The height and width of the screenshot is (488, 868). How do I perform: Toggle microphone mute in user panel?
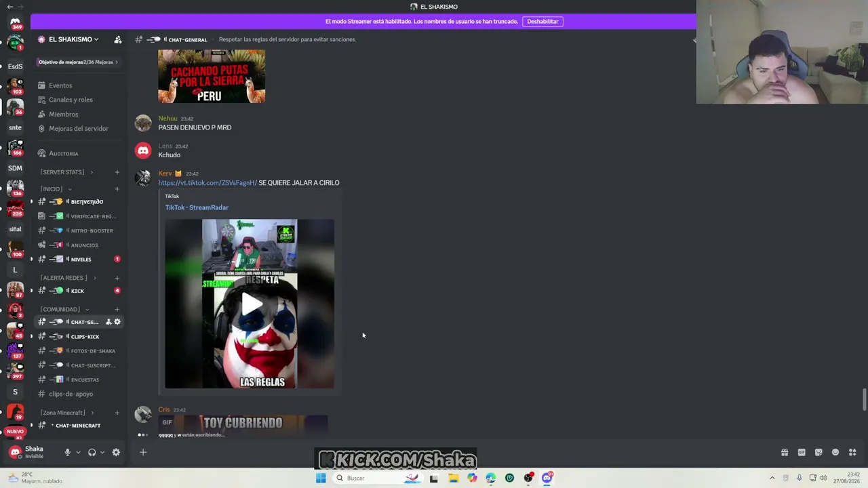point(67,452)
